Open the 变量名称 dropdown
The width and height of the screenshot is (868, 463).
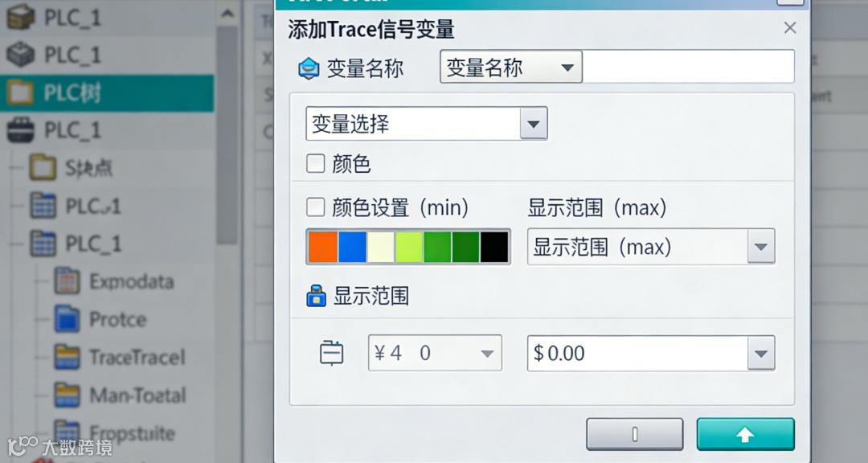tap(510, 67)
